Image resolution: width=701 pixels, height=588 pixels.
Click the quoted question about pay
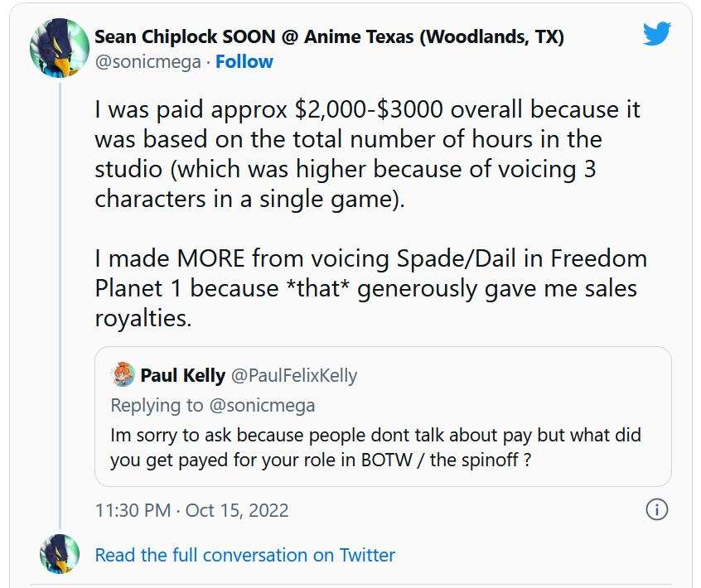[375, 447]
